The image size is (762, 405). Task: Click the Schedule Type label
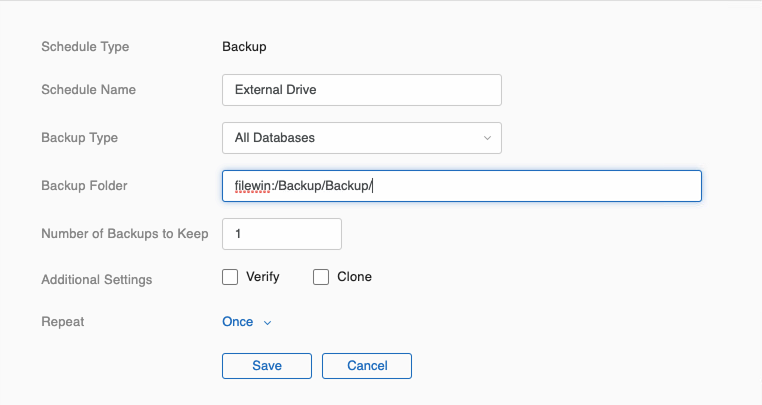[85, 46]
